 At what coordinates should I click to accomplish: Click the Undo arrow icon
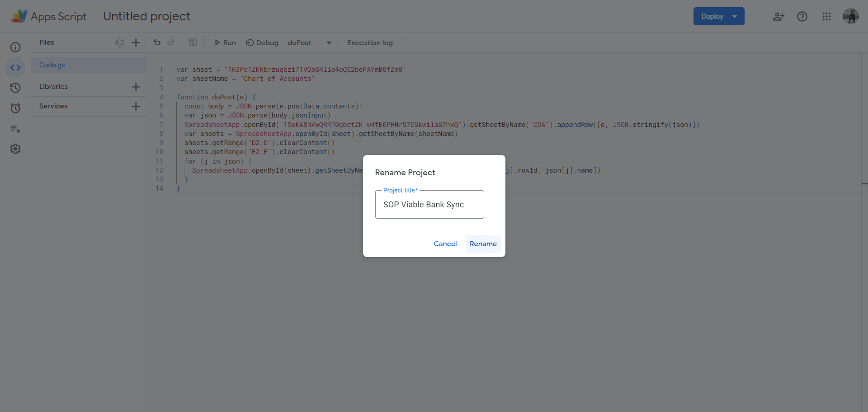pos(157,42)
